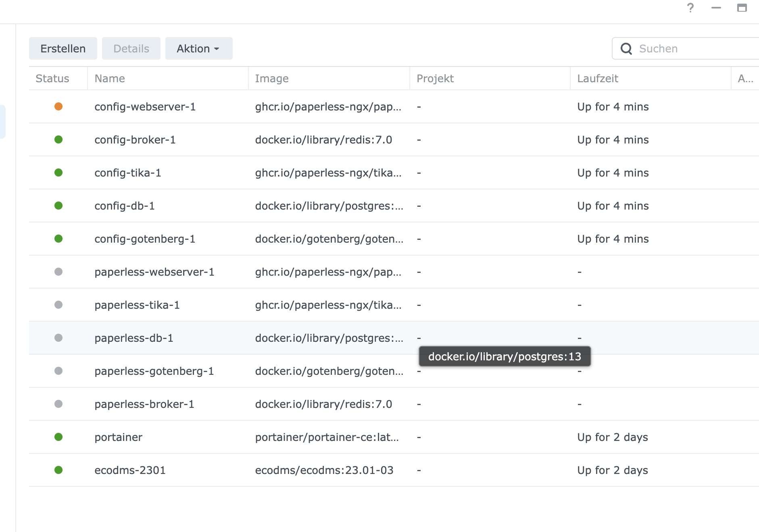Click green status dot of config-tika-1
Screen dimensions: 759x532
(x=58, y=172)
